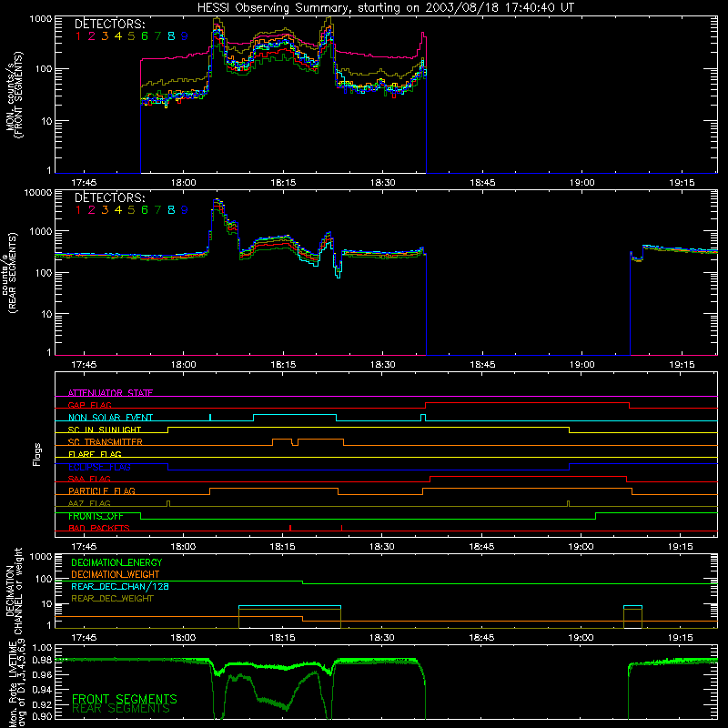The height and width of the screenshot is (728, 728).
Task: Click the REAR SEGMENTS livetime legend label
Action: pos(121,709)
